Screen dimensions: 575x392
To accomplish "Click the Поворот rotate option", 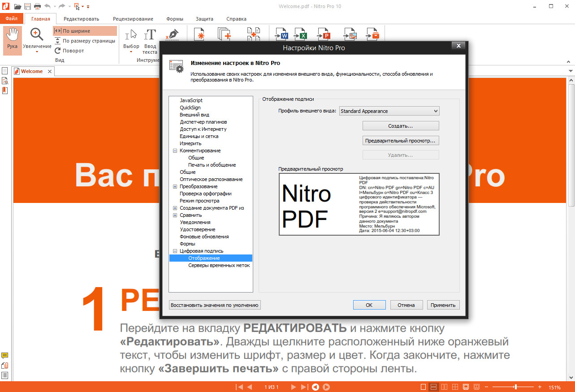I will click(x=69, y=51).
